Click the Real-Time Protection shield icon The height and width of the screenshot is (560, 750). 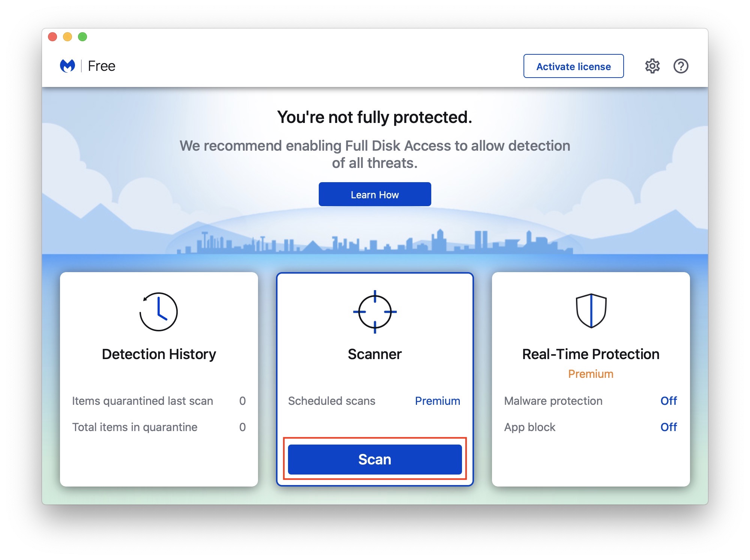pos(591,311)
